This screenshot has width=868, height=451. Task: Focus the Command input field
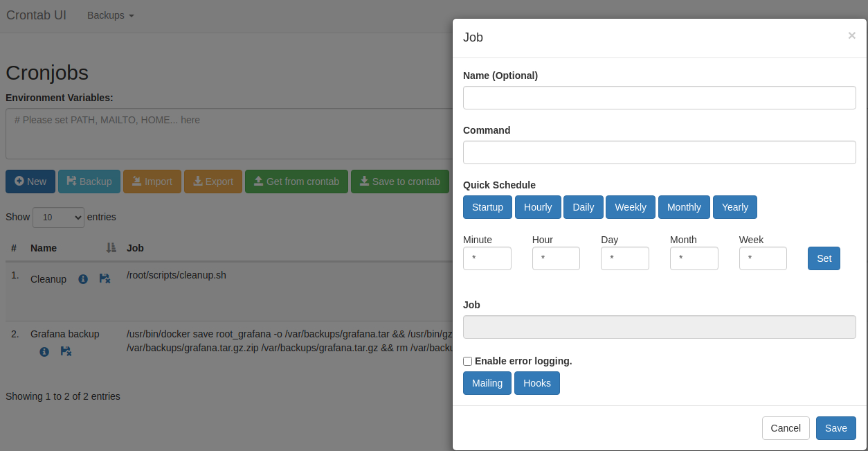(x=659, y=152)
